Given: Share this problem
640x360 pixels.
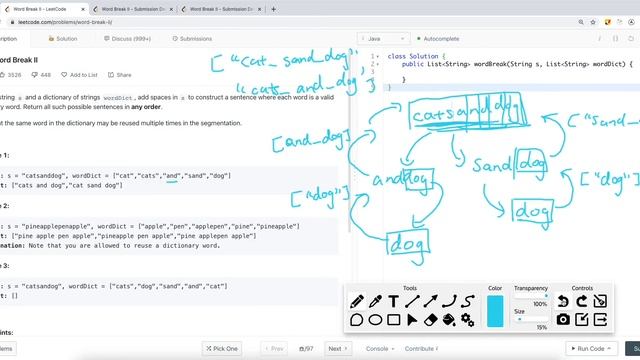Looking at the screenshot, I should 120,75.
